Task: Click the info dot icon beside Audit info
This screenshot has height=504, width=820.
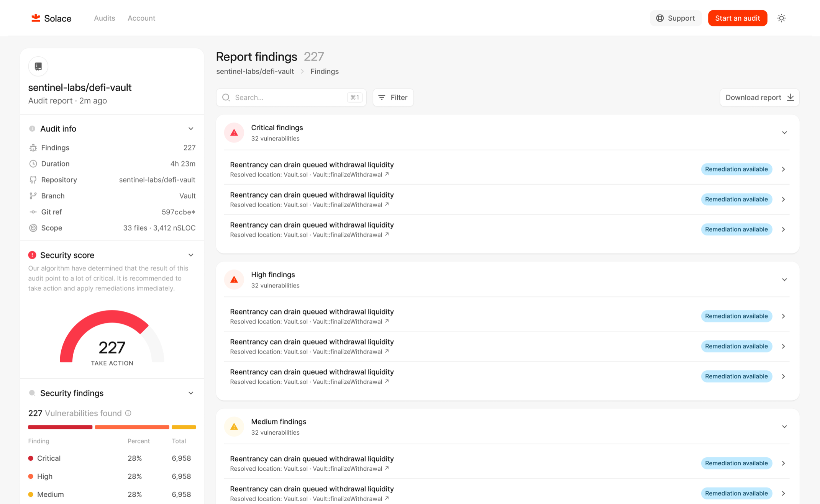Action: point(32,129)
